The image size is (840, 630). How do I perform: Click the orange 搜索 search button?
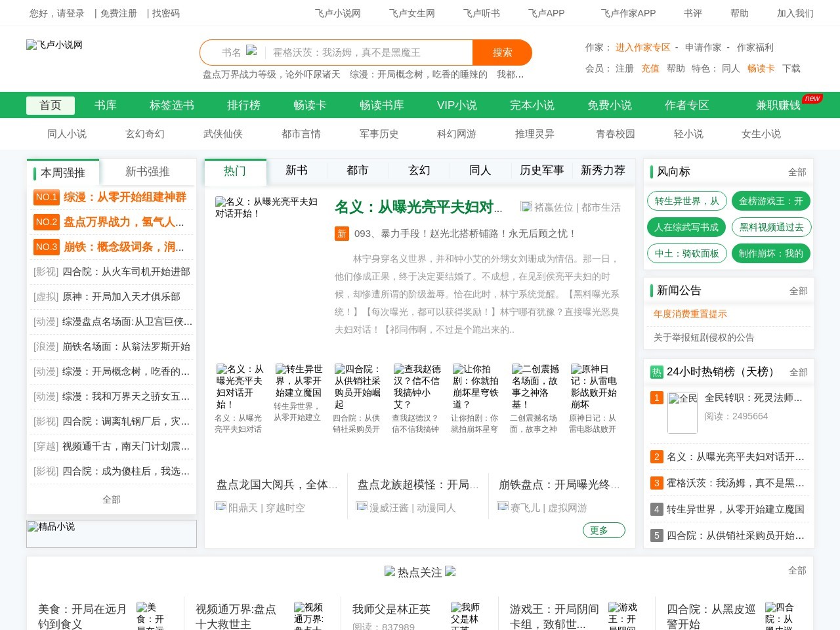coord(502,52)
